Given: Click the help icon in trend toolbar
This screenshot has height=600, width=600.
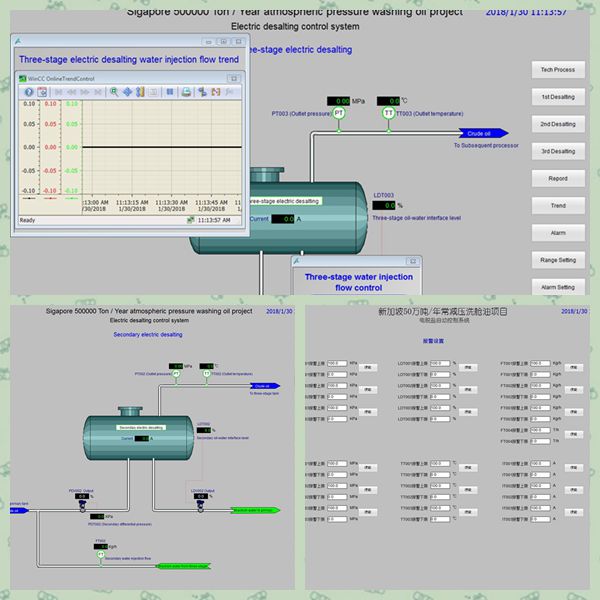Looking at the screenshot, I should (29, 92).
